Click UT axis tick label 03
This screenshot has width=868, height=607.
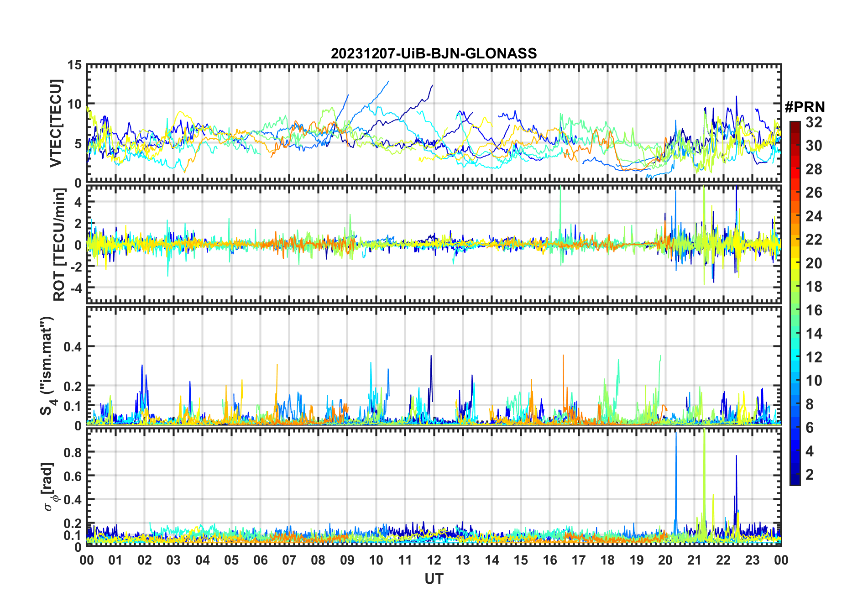coord(173,560)
